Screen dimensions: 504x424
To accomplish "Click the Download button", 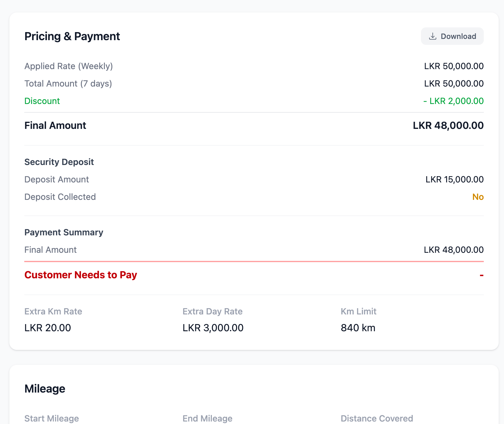I will tap(452, 36).
